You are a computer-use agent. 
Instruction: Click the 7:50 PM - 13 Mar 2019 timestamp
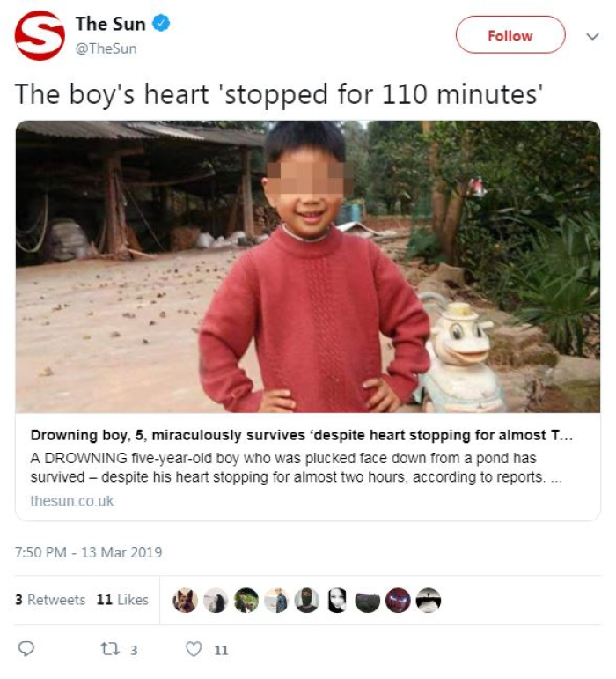point(89,553)
